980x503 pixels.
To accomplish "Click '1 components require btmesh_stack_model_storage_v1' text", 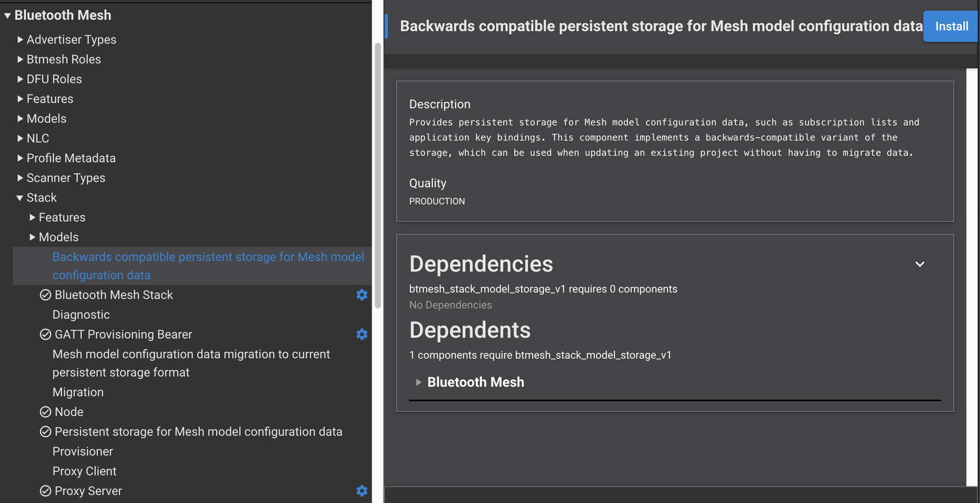I will 540,355.
